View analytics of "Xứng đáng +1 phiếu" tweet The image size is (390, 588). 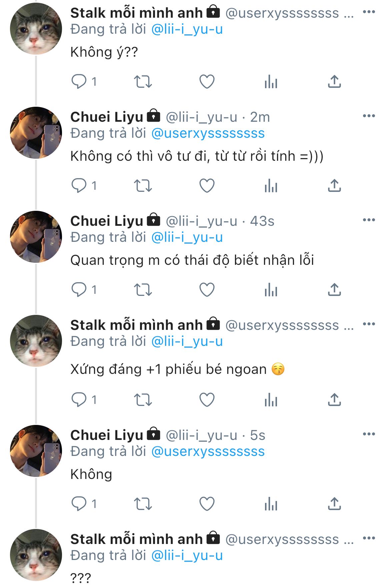tap(271, 400)
